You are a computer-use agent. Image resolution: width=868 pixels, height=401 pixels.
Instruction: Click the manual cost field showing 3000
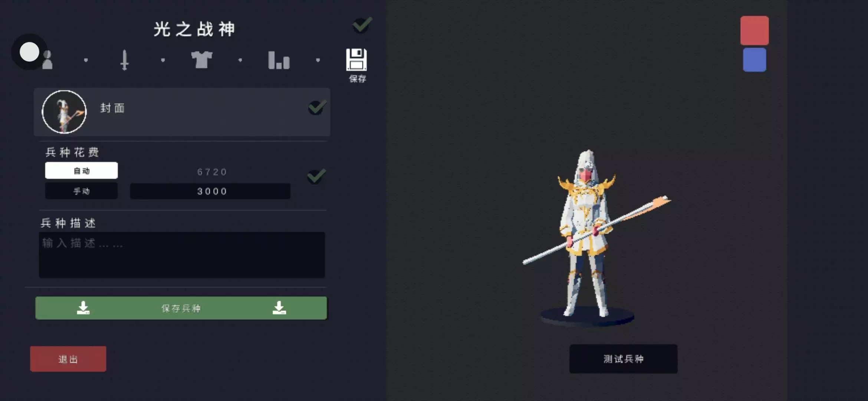210,191
